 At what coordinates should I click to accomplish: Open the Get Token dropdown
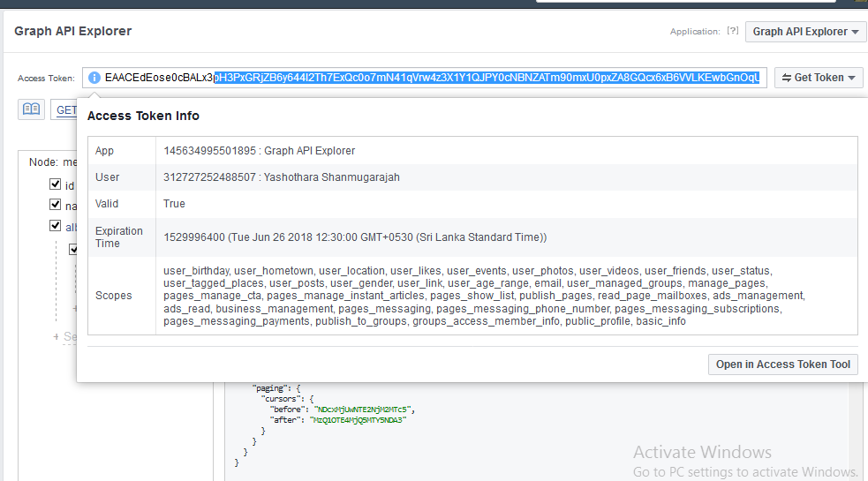pos(819,78)
